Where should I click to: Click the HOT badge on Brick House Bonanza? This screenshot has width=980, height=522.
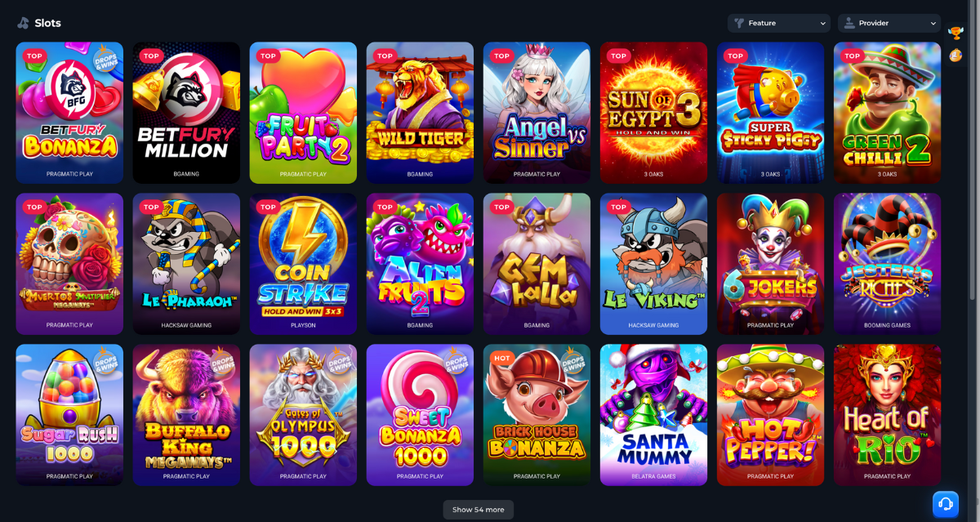(x=501, y=358)
